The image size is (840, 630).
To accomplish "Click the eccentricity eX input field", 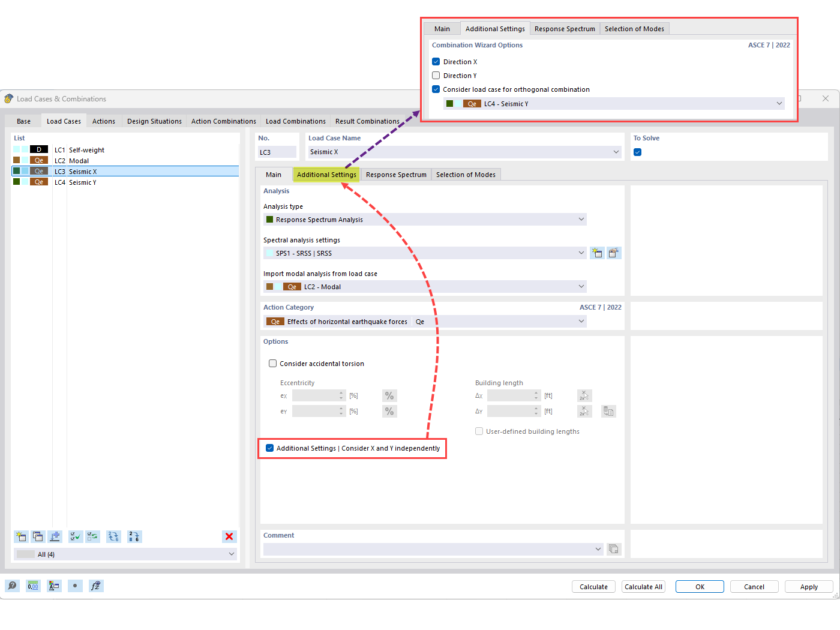I will pos(319,395).
